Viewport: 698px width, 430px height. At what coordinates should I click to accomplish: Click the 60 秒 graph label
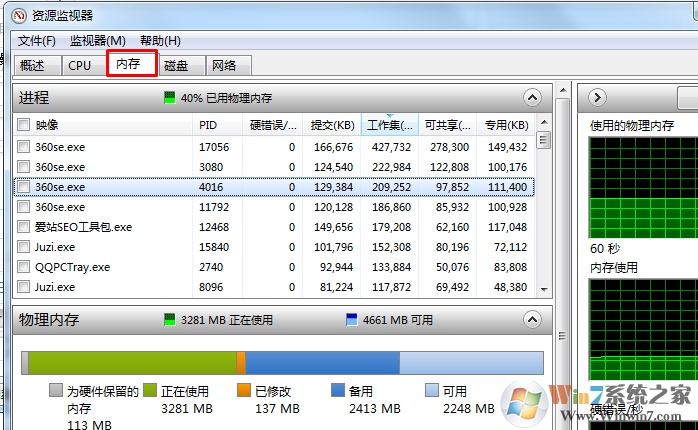(x=605, y=248)
